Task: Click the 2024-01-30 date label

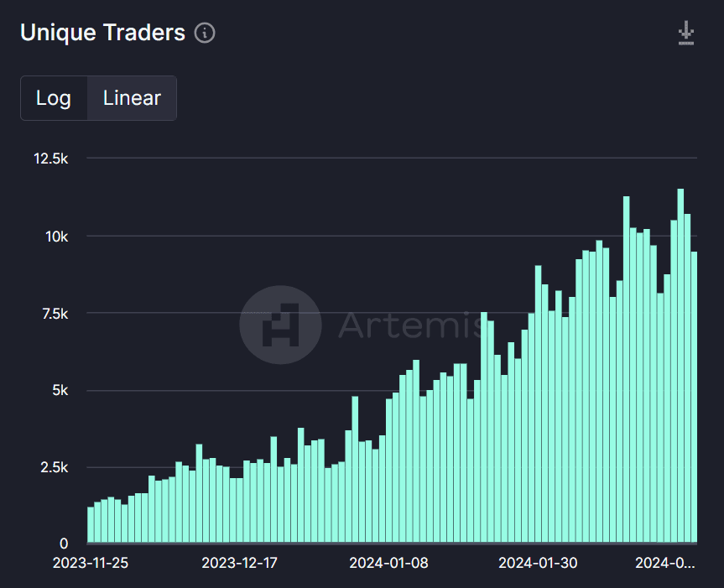Action: 538,563
